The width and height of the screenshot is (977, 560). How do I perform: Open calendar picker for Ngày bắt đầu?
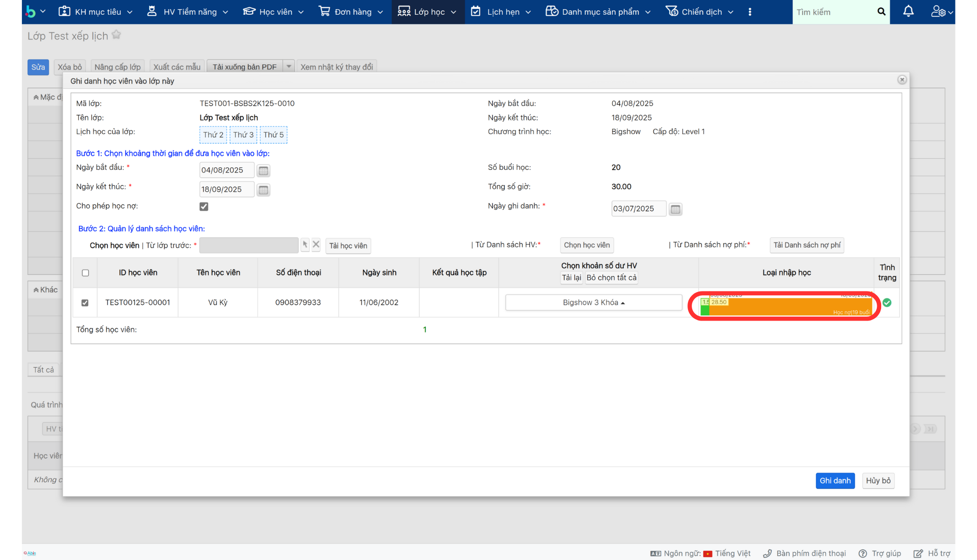(x=263, y=171)
